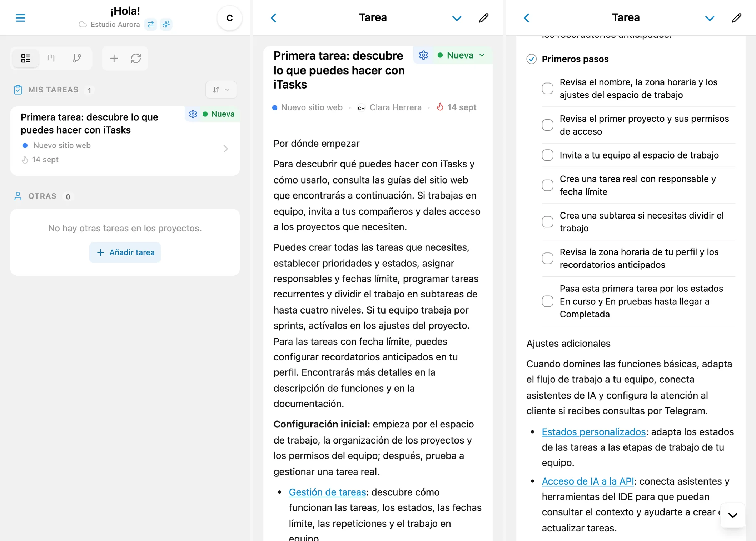The width and height of the screenshot is (756, 541).
Task: Click the Otras count badge 0
Action: (x=68, y=197)
